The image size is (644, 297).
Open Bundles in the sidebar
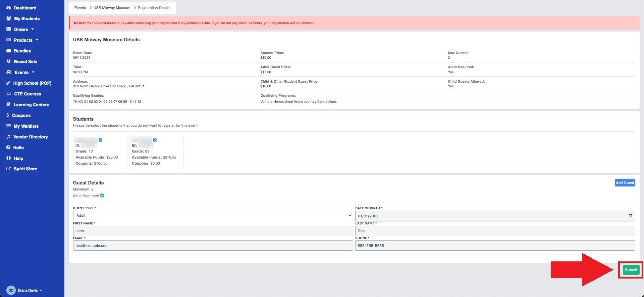point(22,51)
